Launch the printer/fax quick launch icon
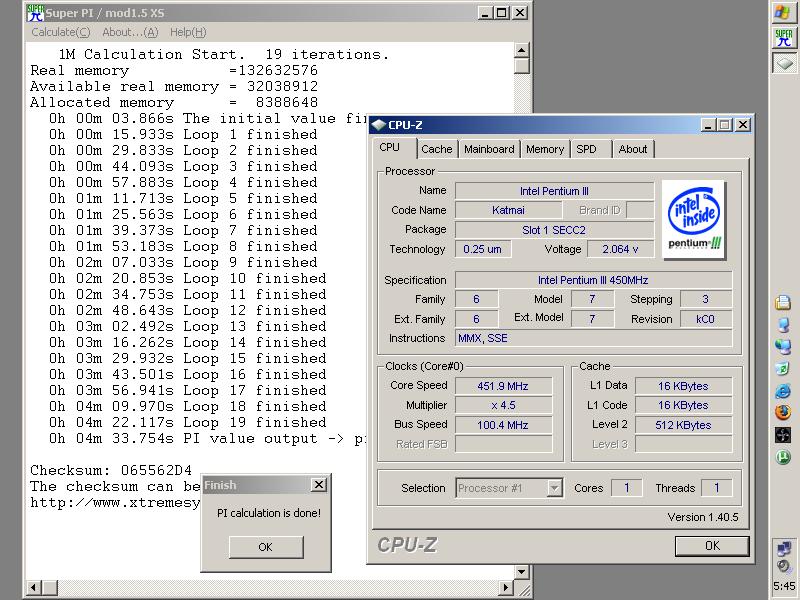Image resolution: width=800 pixels, height=600 pixels. [x=783, y=303]
